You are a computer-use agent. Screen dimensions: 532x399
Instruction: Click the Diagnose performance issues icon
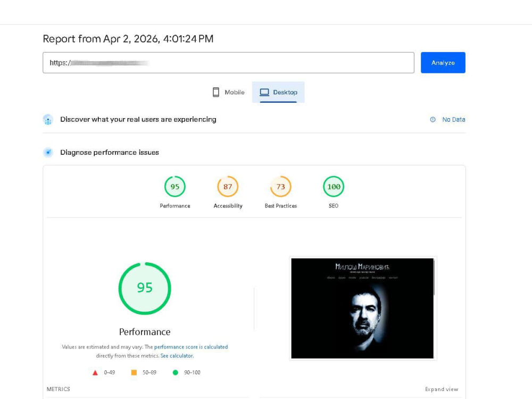point(48,152)
